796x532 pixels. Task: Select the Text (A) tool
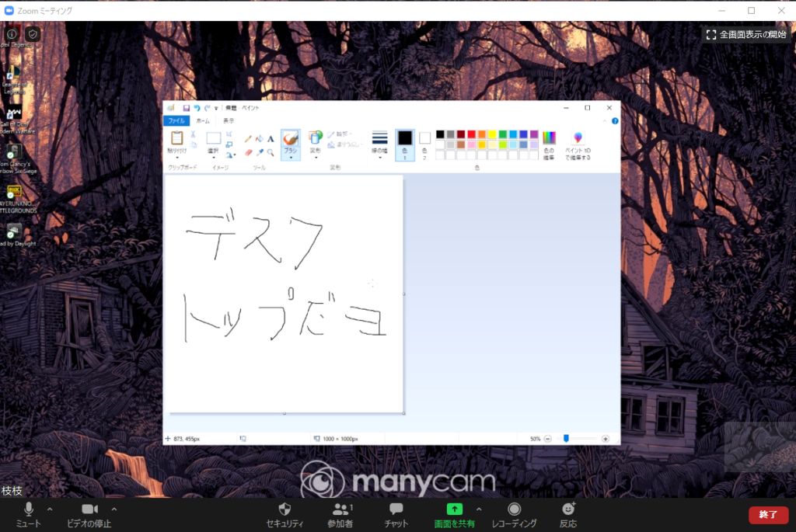[271, 138]
